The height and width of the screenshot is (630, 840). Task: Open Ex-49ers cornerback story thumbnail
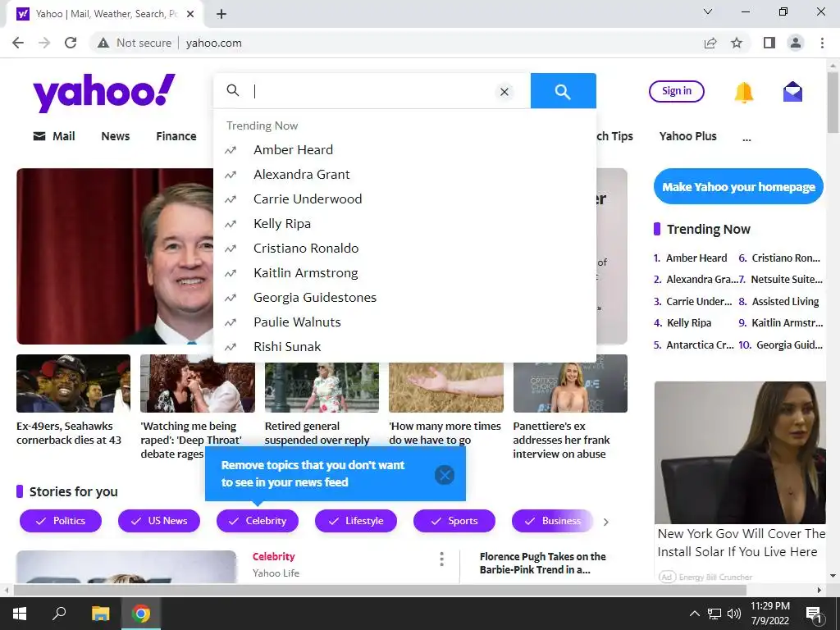point(73,383)
